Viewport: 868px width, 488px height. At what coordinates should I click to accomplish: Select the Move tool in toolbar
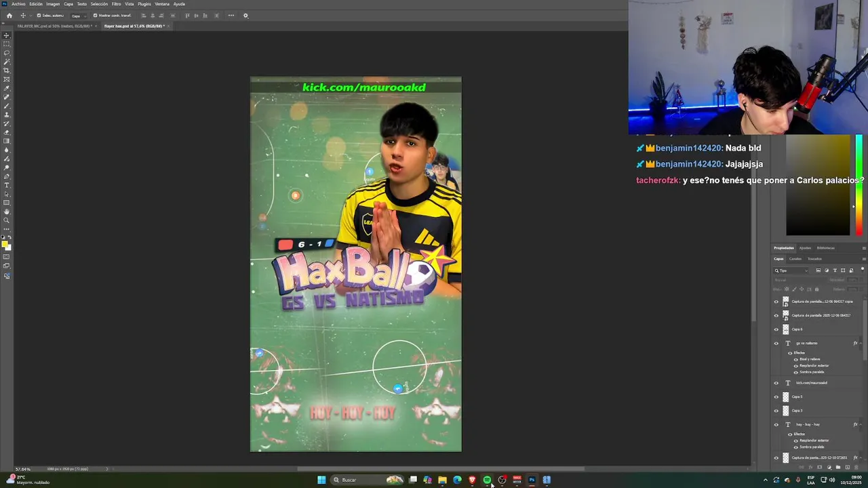pyautogui.click(x=7, y=35)
